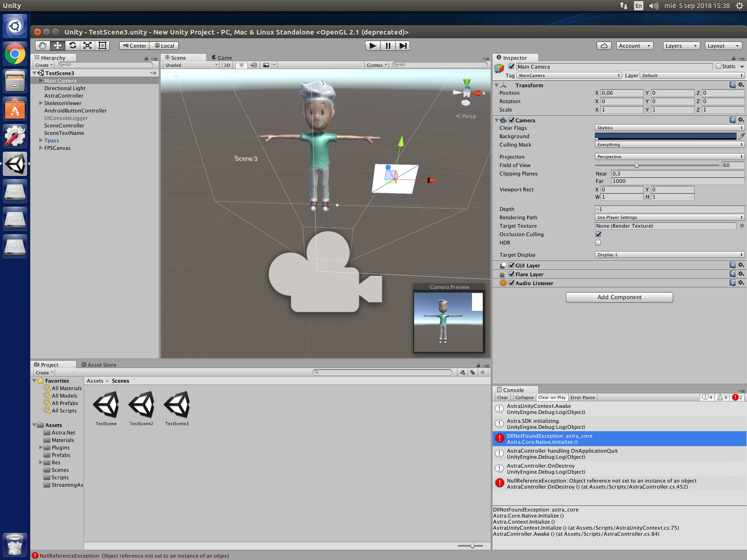Open Clear Flags Skybox dropdown

[x=669, y=128]
